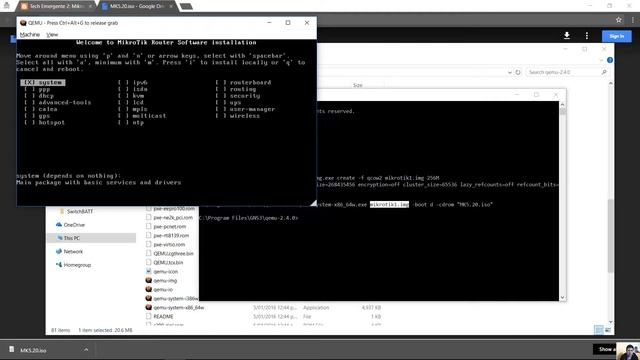Expand MK5.20.iso download options chevron
Screen dimensions: 640x360
point(86,350)
